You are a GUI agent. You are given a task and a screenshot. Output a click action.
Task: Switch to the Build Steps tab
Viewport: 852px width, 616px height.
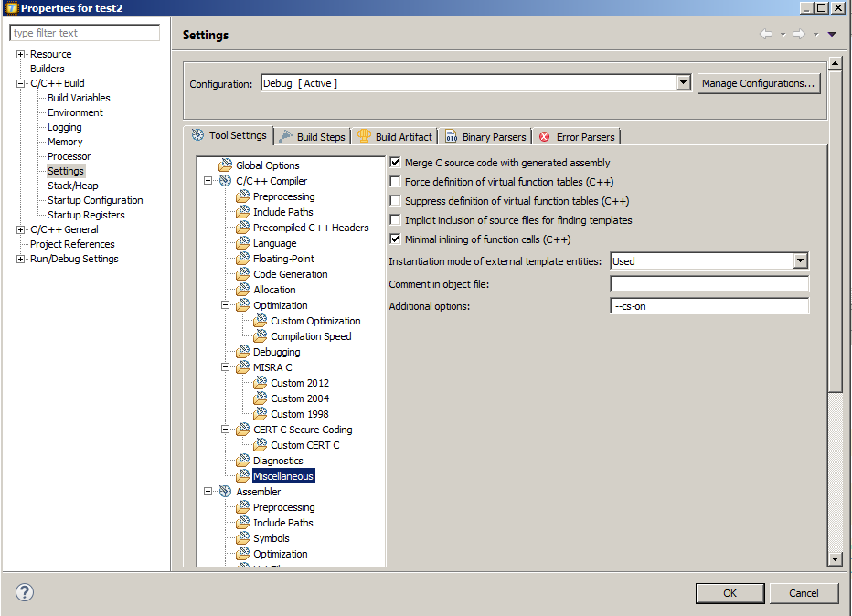coord(312,135)
